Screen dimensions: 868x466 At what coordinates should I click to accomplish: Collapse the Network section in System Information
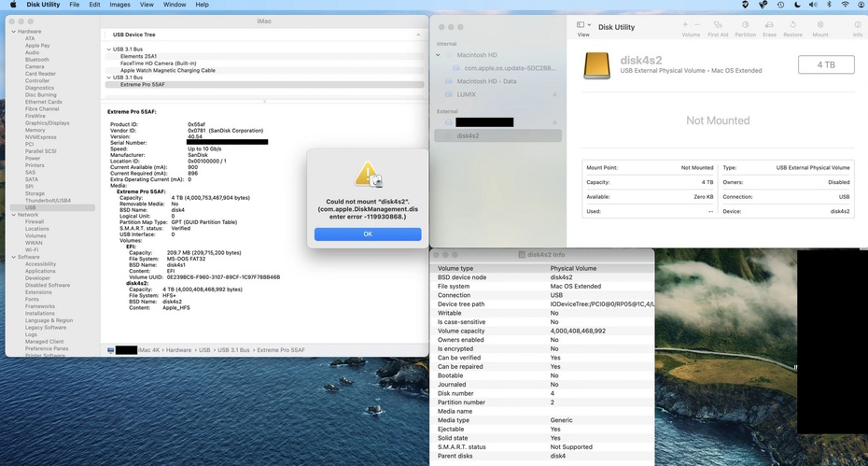pos(13,215)
